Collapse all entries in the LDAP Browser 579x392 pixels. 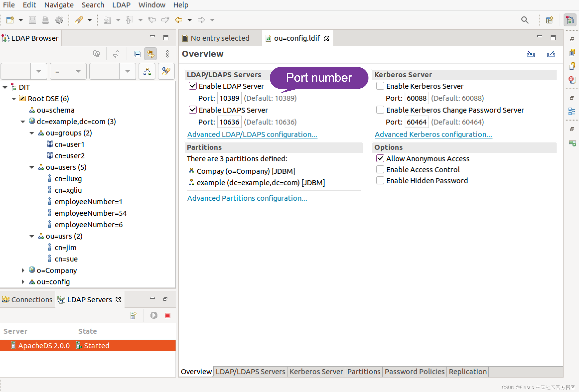click(x=137, y=54)
